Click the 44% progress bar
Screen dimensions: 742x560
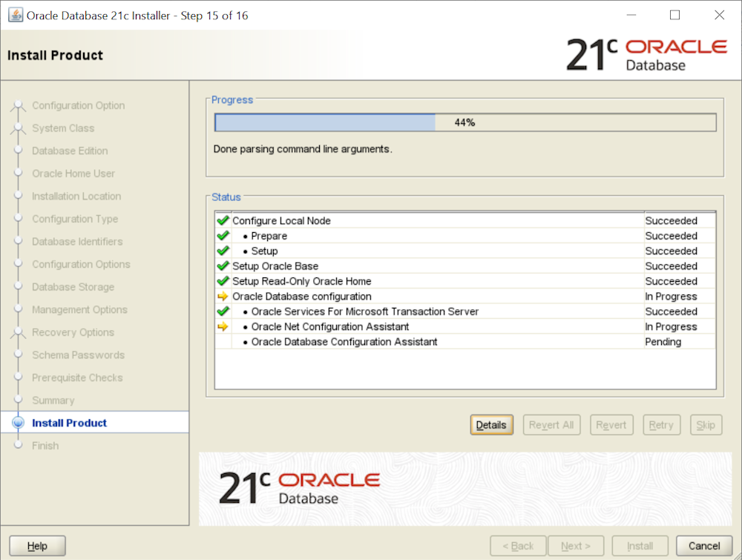point(464,122)
